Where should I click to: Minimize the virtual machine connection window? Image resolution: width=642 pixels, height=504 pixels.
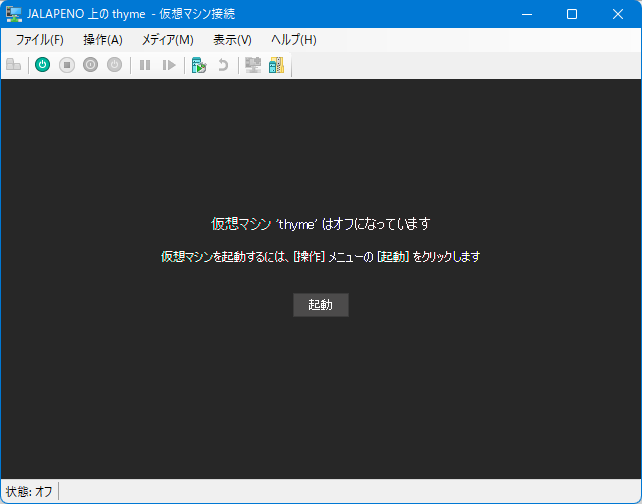click(x=527, y=14)
